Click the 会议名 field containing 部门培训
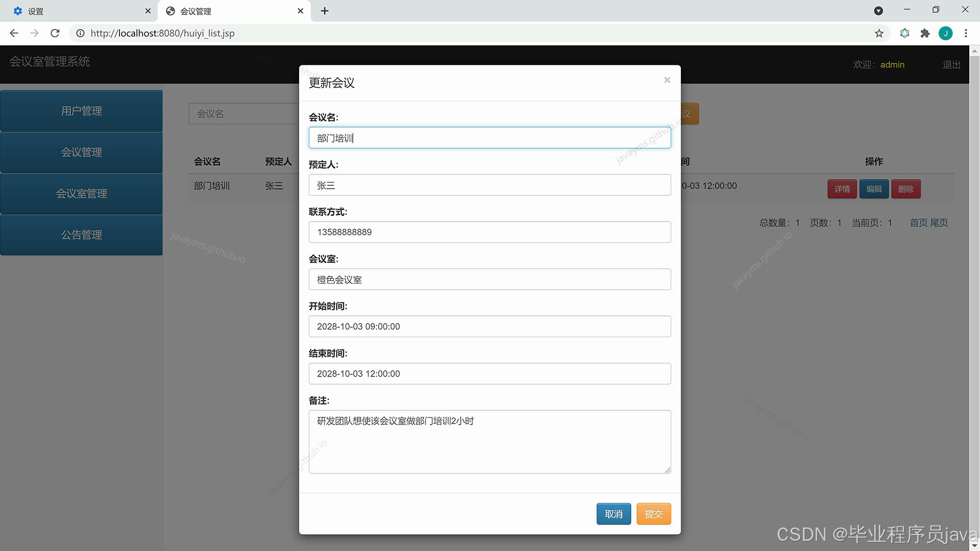The width and height of the screenshot is (980, 551). tap(489, 138)
